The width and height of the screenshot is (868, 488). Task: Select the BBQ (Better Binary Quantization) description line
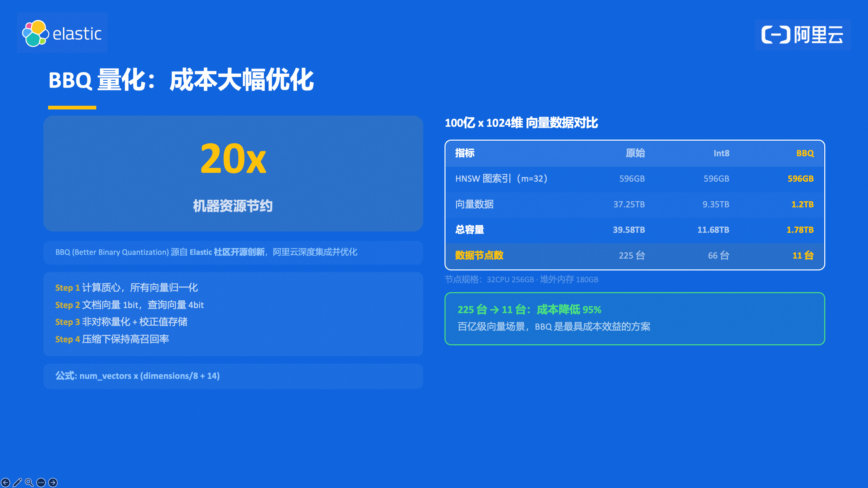point(206,252)
